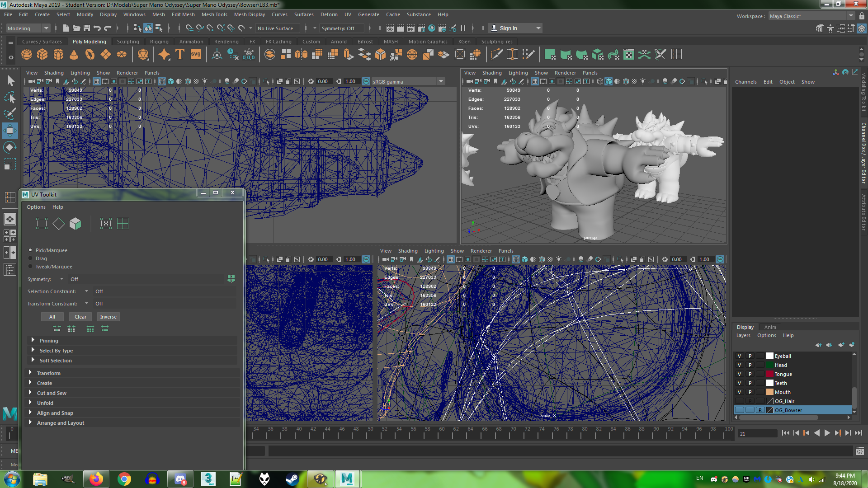Click the Play forwards button

click(827, 433)
